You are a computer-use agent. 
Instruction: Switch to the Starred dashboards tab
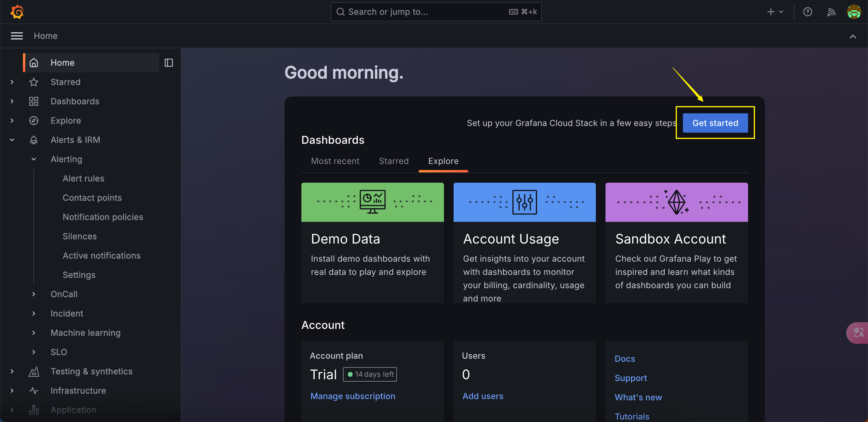394,161
